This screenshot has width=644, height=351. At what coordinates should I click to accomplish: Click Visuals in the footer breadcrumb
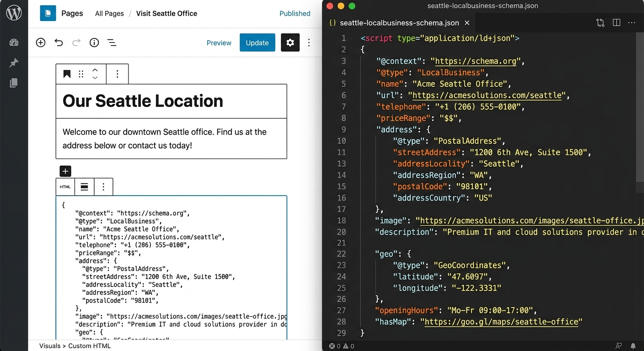(50, 346)
